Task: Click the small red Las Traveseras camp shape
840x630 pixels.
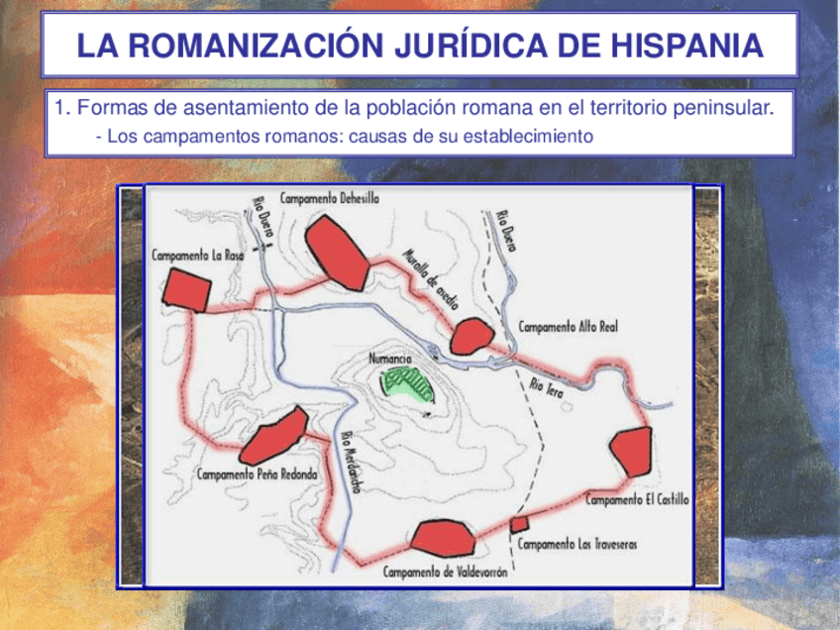Action: point(519,524)
